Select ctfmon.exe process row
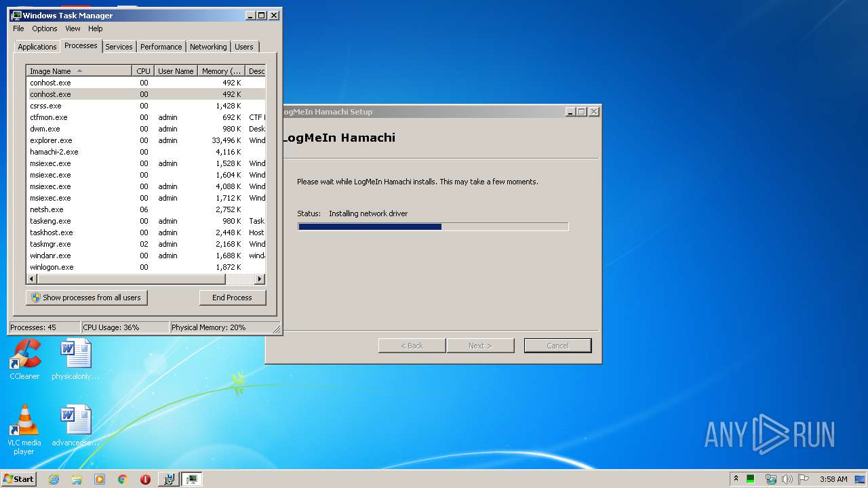The height and width of the screenshot is (488, 868). coord(146,117)
